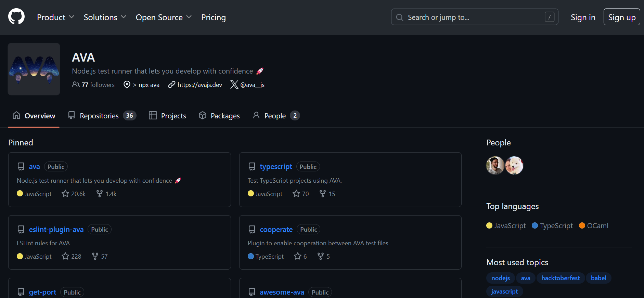The width and height of the screenshot is (644, 298).
Task: Open the Packages tab
Action: click(219, 116)
